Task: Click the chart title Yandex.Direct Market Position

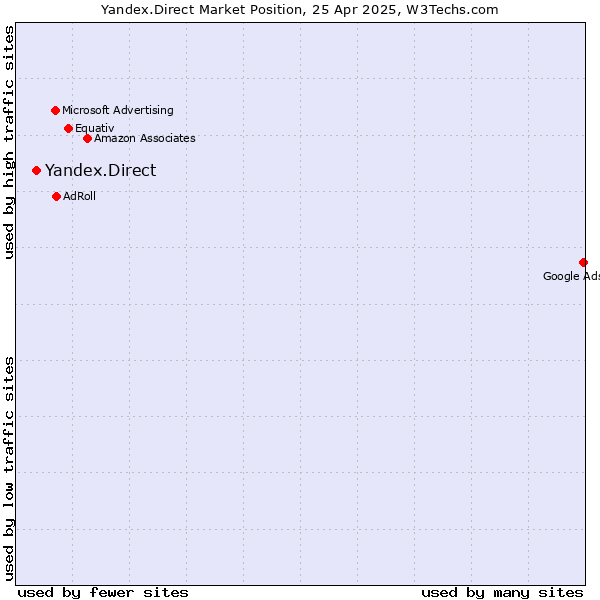Action: click(300, 10)
